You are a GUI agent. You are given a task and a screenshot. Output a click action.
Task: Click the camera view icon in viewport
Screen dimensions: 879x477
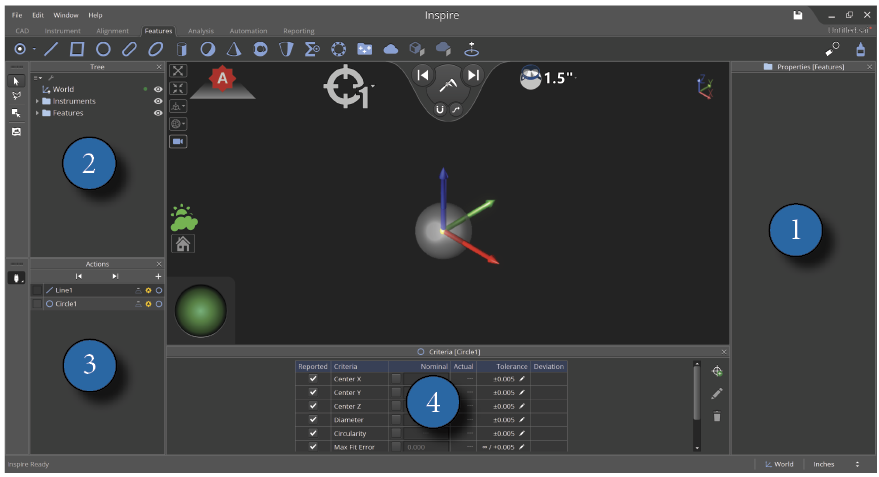(x=179, y=142)
